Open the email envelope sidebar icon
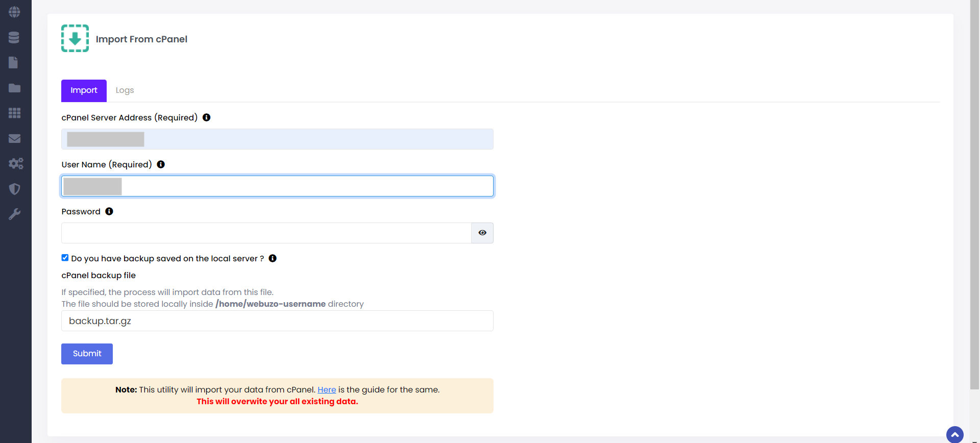980x443 pixels. tap(14, 138)
